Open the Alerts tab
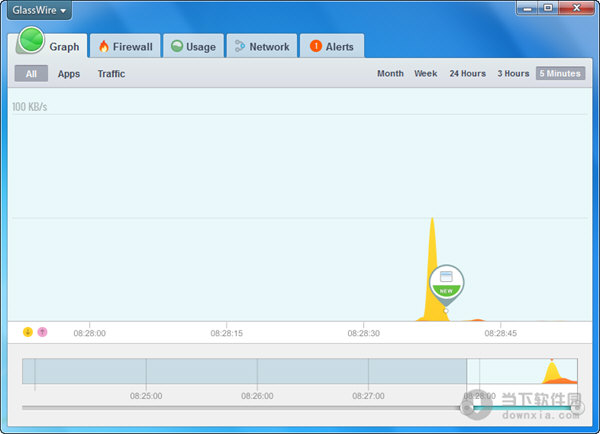 (332, 46)
